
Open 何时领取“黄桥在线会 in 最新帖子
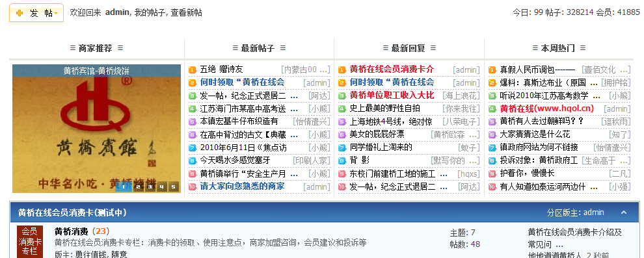(x=242, y=82)
